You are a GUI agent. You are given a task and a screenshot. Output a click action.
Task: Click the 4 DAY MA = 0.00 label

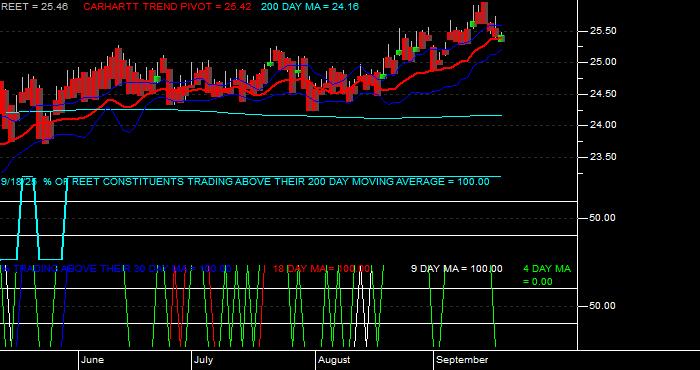(547, 275)
